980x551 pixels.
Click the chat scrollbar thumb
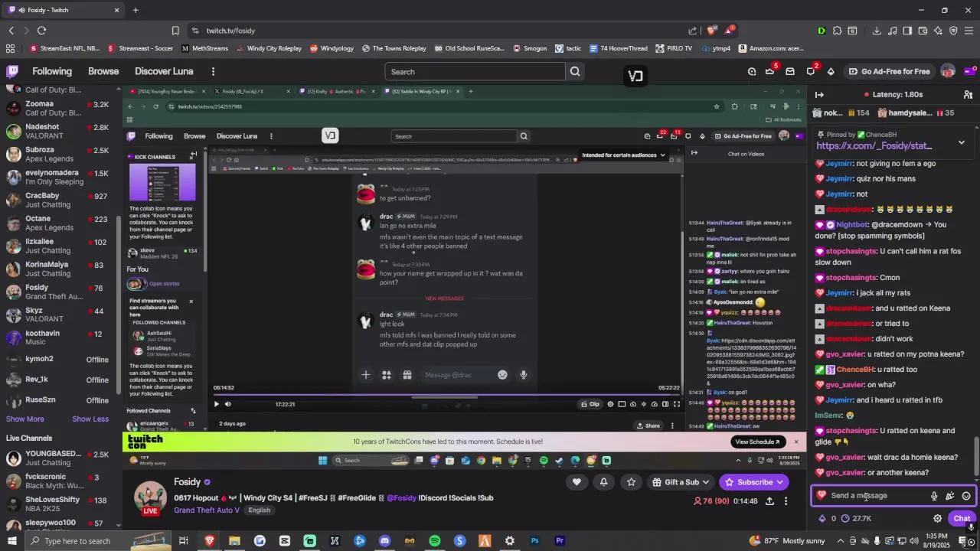[x=976, y=455]
